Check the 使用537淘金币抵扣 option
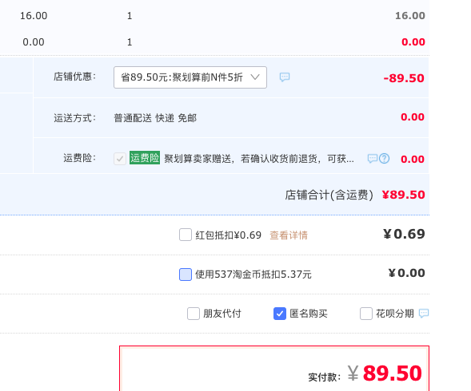471x391 pixels. pyautogui.click(x=185, y=274)
